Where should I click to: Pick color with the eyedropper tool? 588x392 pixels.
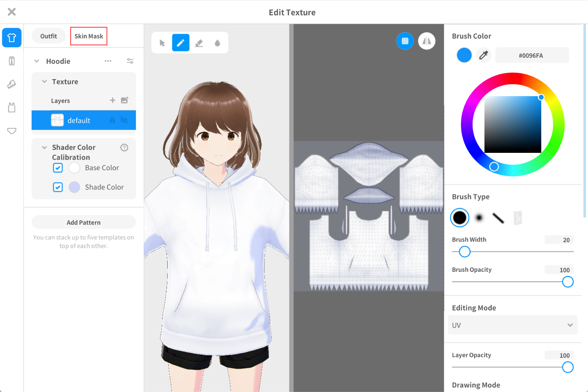click(x=483, y=55)
